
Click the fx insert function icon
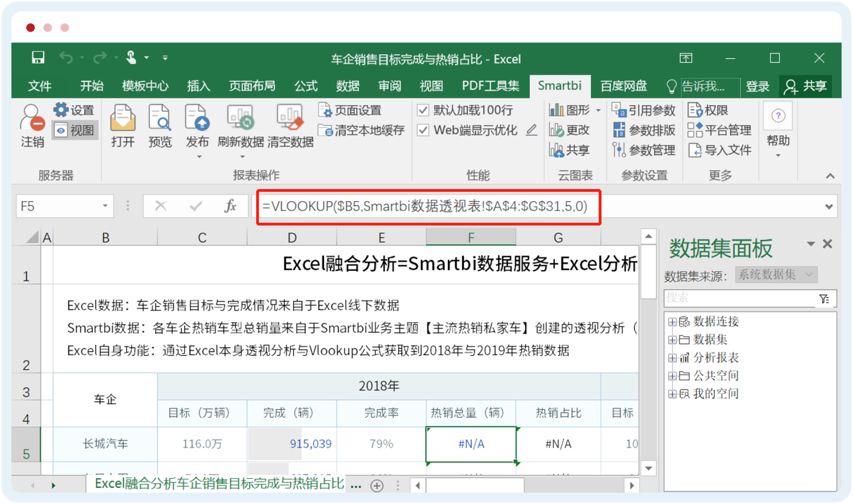(231, 206)
